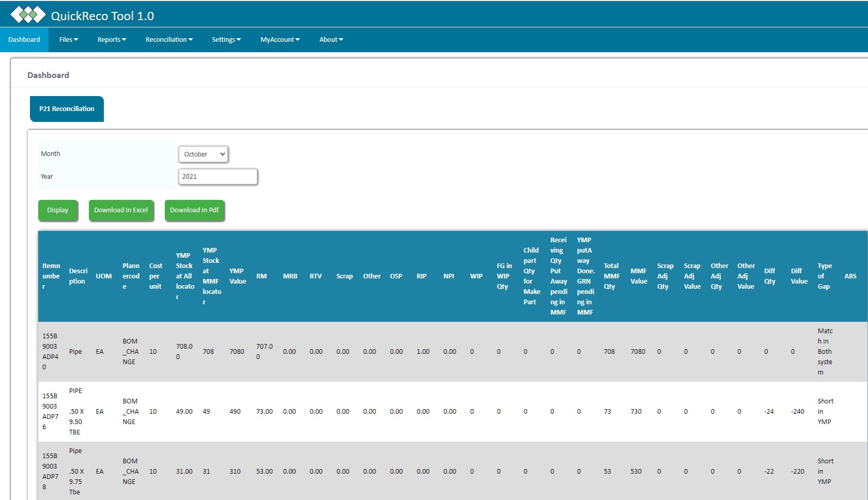
Task: Click the QuickReco diamond logo icon
Action: tap(28, 14)
